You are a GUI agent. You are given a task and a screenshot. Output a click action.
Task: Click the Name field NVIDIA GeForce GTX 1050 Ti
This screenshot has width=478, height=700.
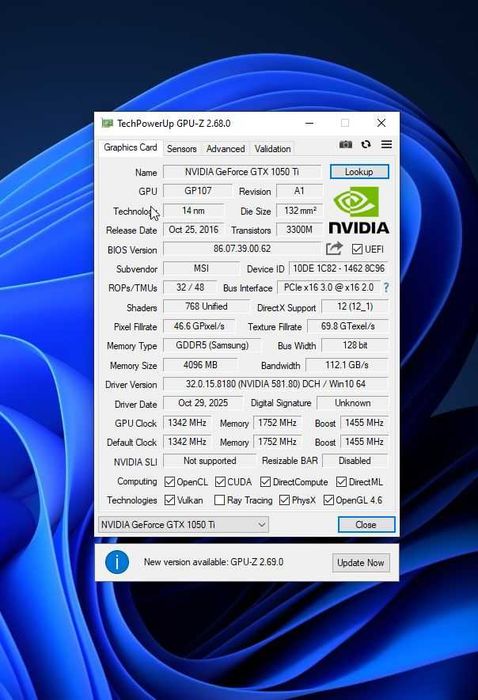tap(242, 172)
